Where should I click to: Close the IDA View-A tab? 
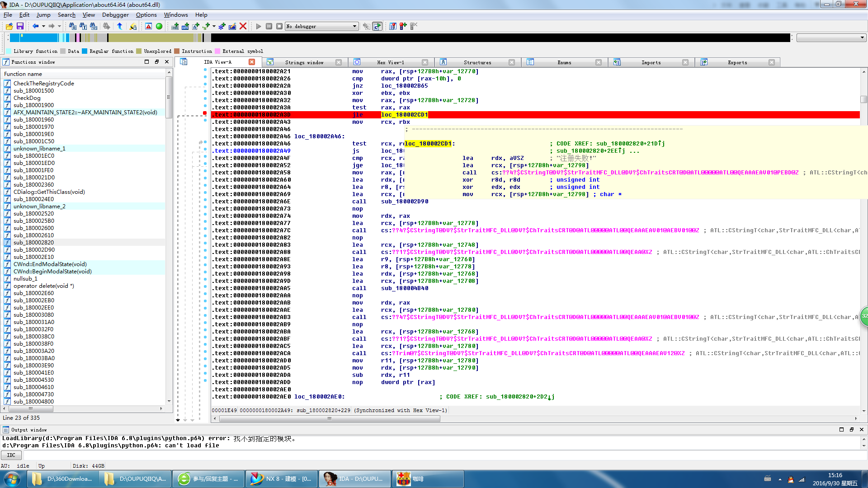(x=252, y=62)
